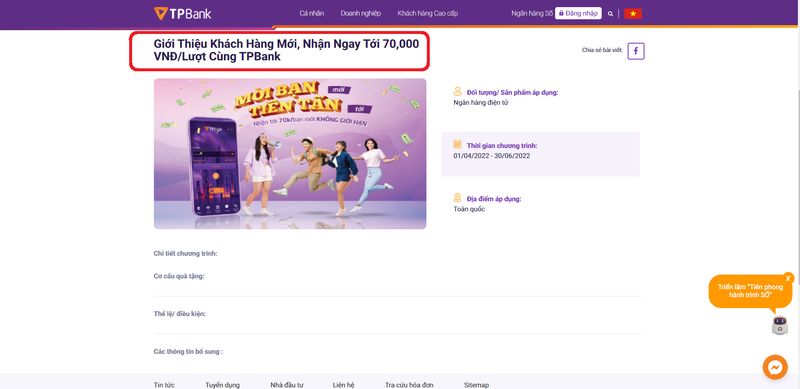
Task: Expand the Cơ cấu quà tặng section
Action: coord(179,276)
